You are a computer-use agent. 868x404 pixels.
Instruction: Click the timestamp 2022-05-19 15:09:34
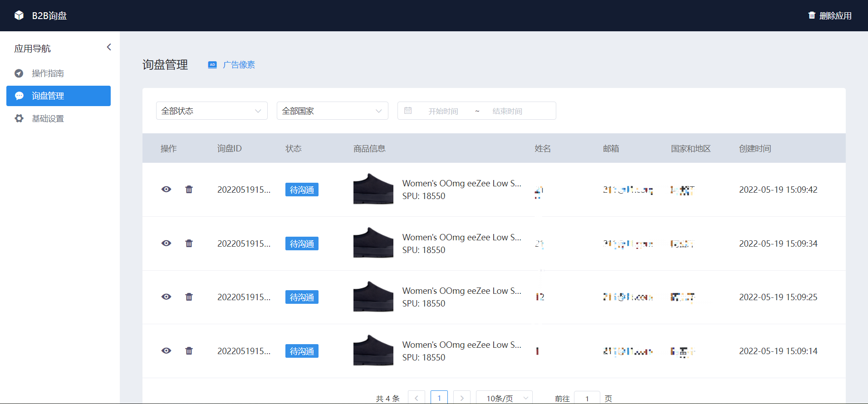[x=778, y=243]
